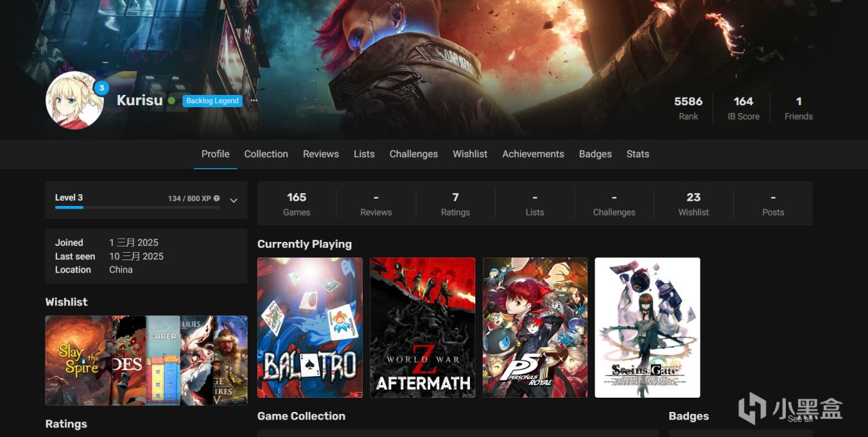The height and width of the screenshot is (437, 868).
Task: Open the Challenges tab
Action: 414,154
